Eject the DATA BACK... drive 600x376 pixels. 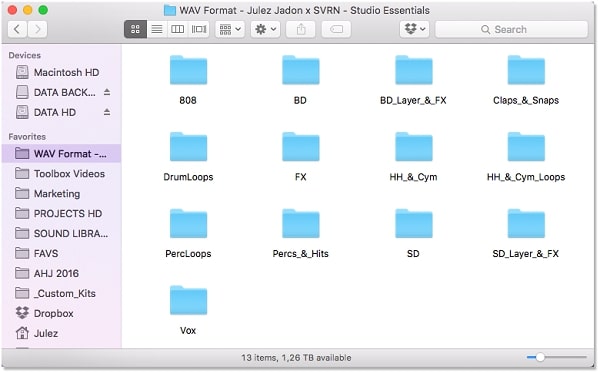point(107,92)
